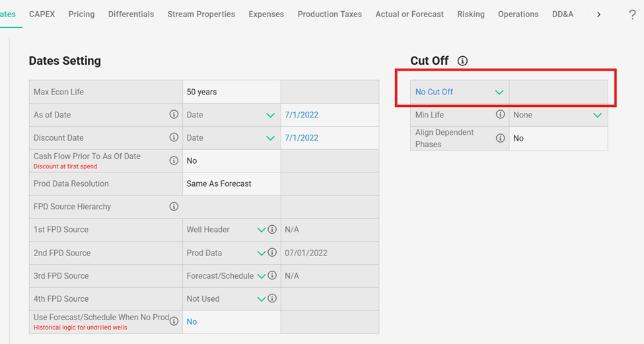Click info icon in 1st FPD Source row

click(x=271, y=230)
